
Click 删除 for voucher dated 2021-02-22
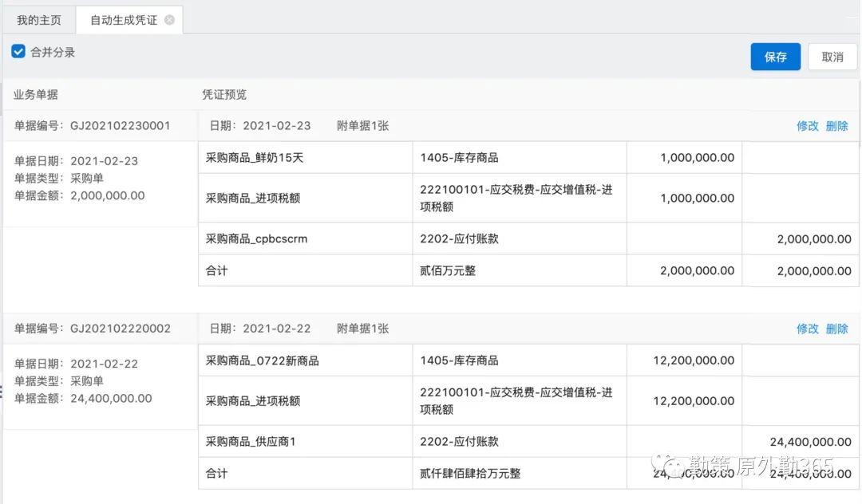837,329
